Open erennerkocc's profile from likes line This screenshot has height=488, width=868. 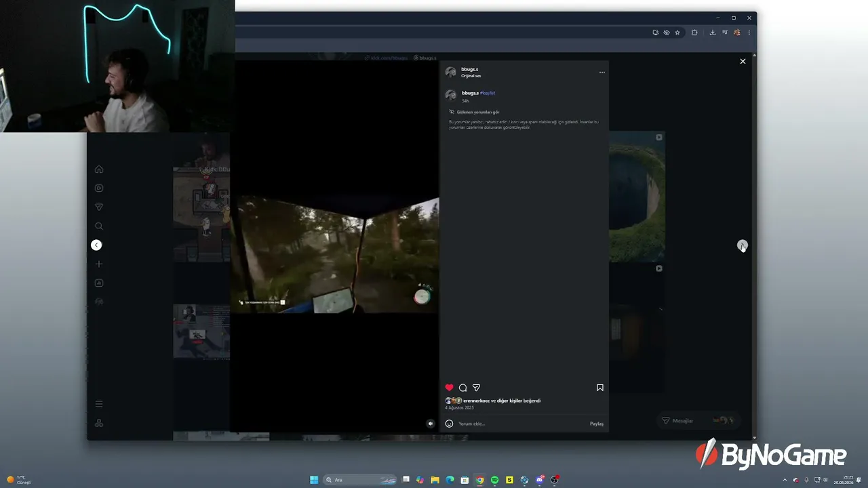[x=476, y=401]
